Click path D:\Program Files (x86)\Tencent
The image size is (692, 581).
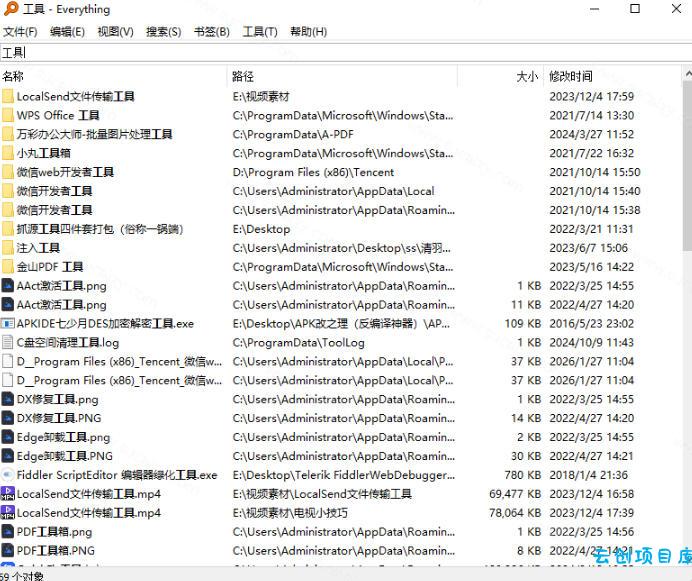(313, 172)
